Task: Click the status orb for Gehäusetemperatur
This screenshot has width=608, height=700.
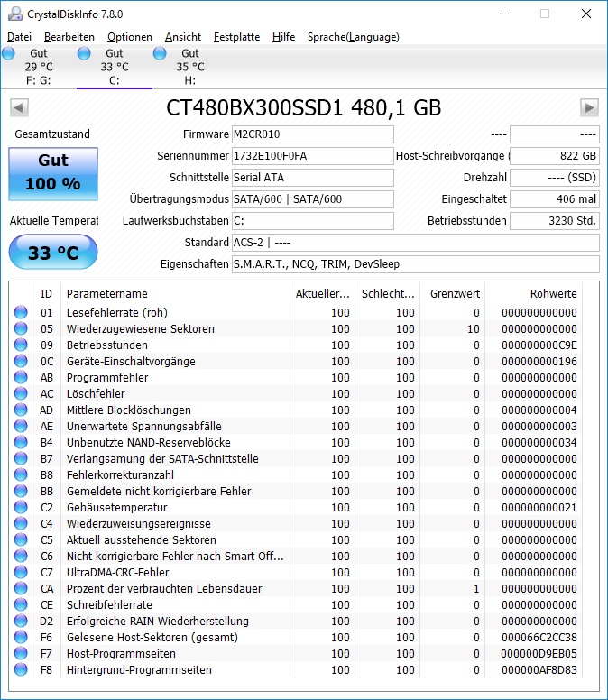Action: [x=21, y=507]
